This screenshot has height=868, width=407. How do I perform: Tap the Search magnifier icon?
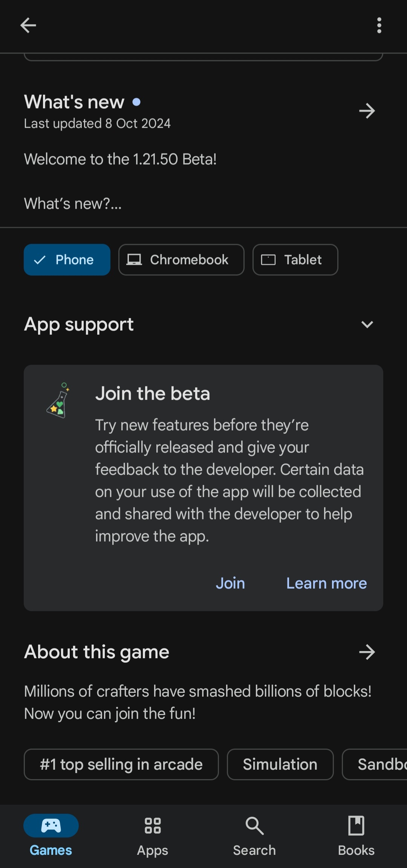(254, 826)
